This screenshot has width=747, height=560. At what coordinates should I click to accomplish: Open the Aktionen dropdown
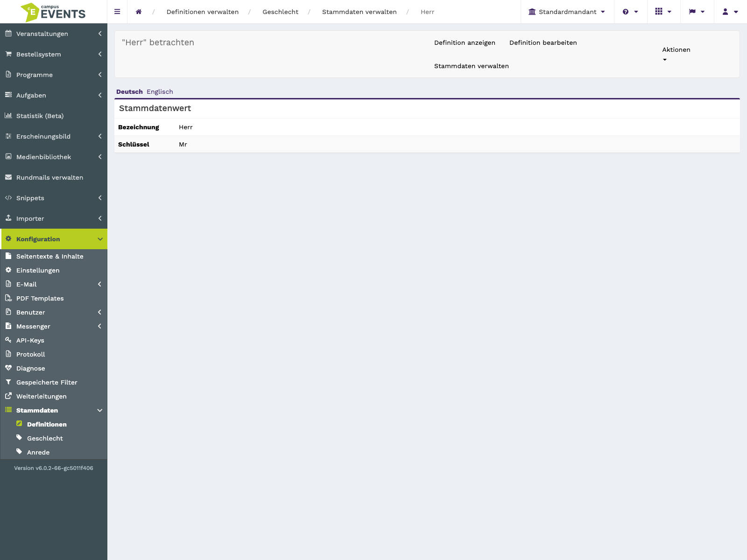pyautogui.click(x=676, y=54)
